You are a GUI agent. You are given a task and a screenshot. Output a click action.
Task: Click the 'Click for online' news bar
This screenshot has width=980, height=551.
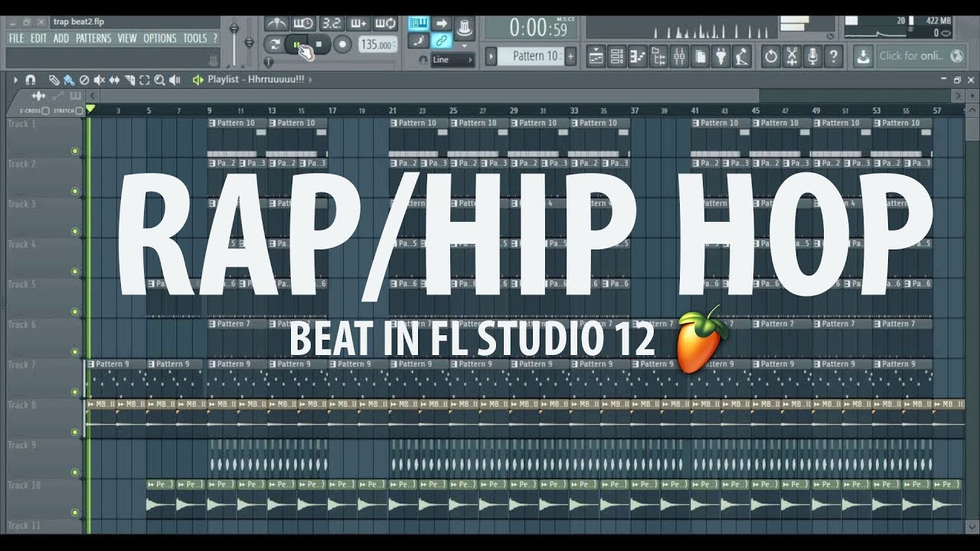pos(920,56)
